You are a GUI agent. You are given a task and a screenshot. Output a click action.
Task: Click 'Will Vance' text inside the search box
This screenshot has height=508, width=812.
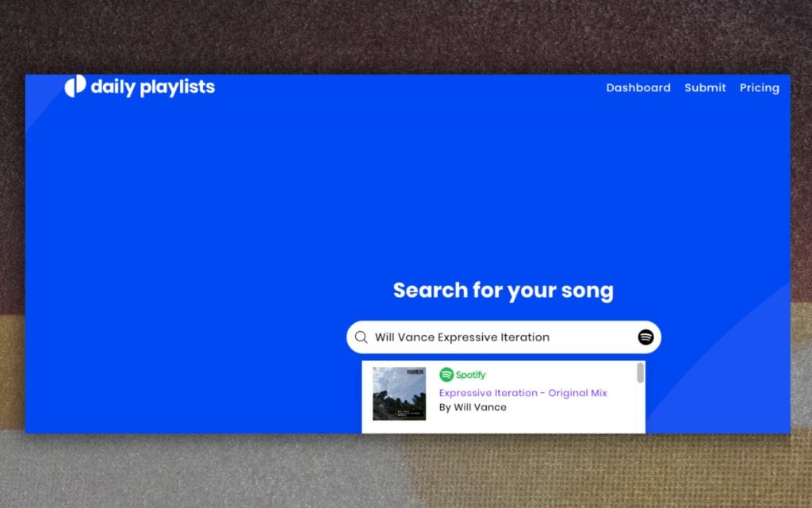coord(404,337)
